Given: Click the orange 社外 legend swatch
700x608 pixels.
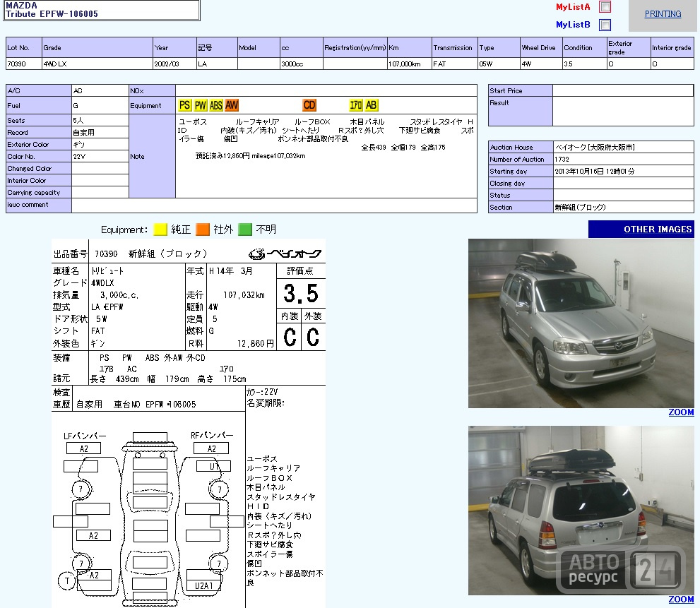Looking at the screenshot, I should [203, 230].
